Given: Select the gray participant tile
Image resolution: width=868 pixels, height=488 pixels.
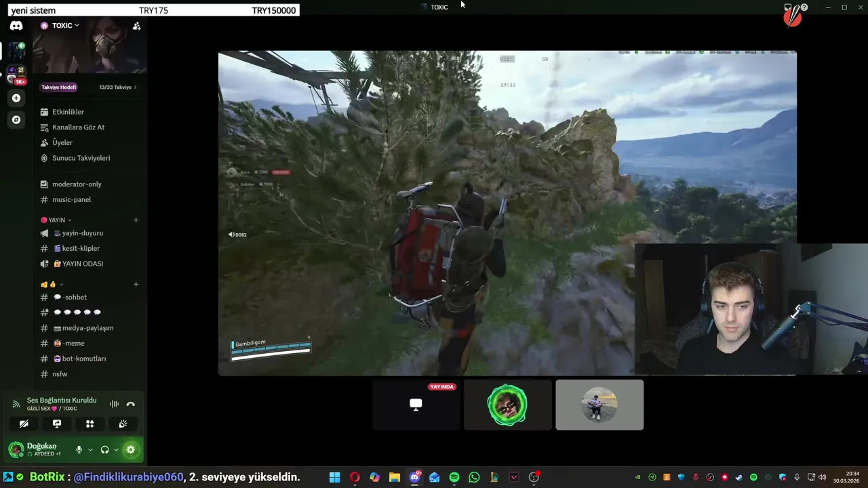Looking at the screenshot, I should (599, 405).
